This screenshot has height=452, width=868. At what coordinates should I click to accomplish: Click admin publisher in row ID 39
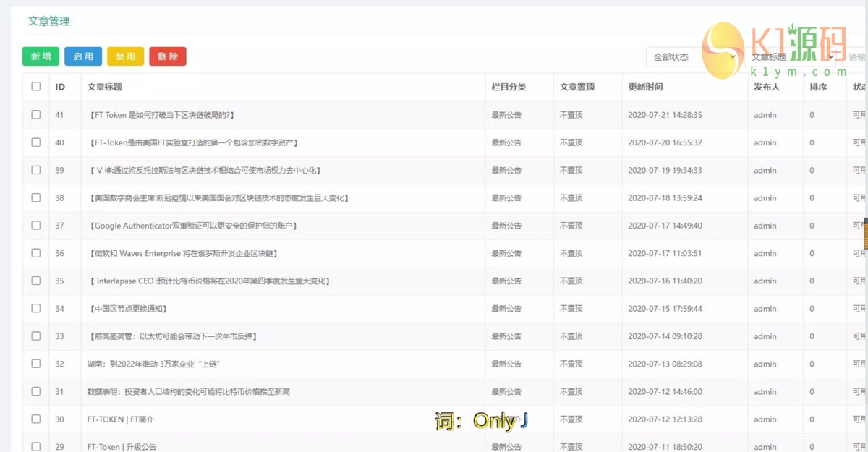pos(765,170)
